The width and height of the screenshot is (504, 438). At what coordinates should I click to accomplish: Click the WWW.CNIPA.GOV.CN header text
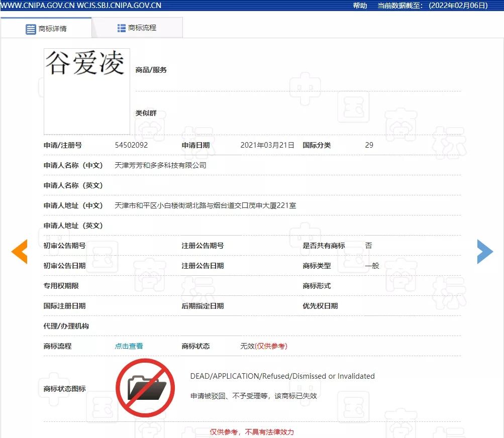[x=38, y=6]
